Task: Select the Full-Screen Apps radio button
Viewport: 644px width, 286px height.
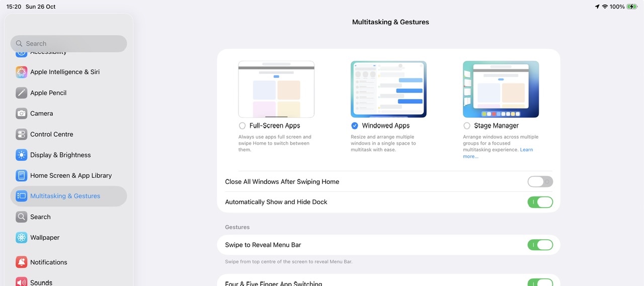Action: [x=243, y=126]
